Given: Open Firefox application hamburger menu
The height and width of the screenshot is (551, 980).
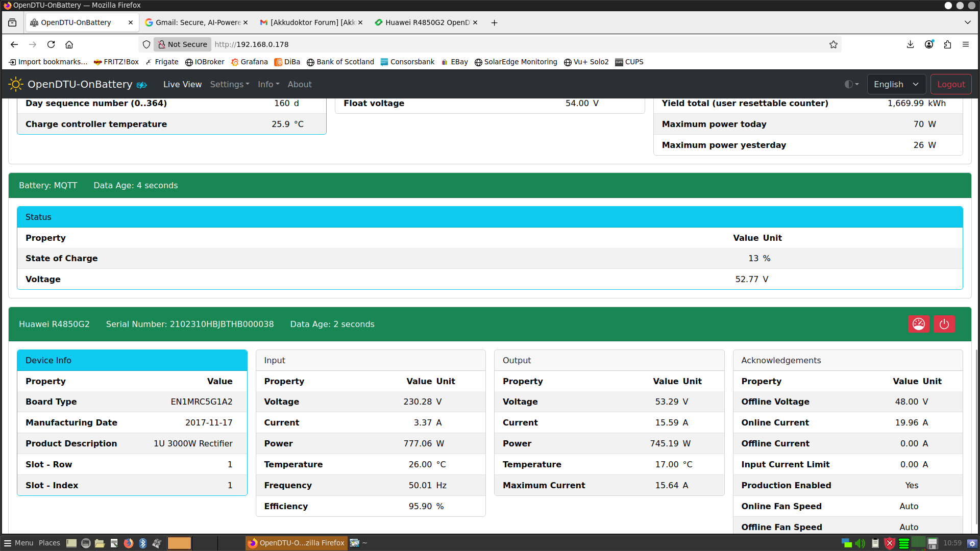Looking at the screenshot, I should coord(966,44).
